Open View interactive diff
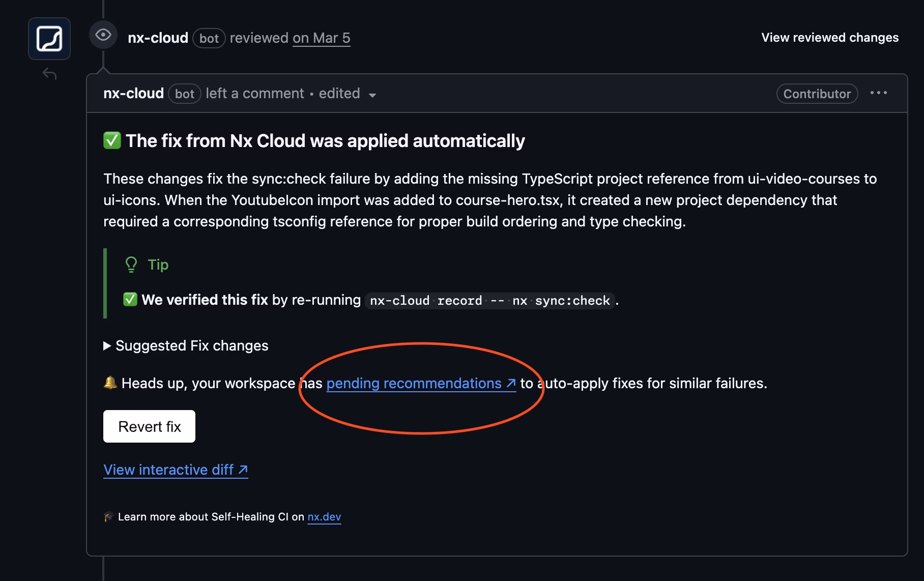Screen dimensions: 924x581 click(168, 469)
